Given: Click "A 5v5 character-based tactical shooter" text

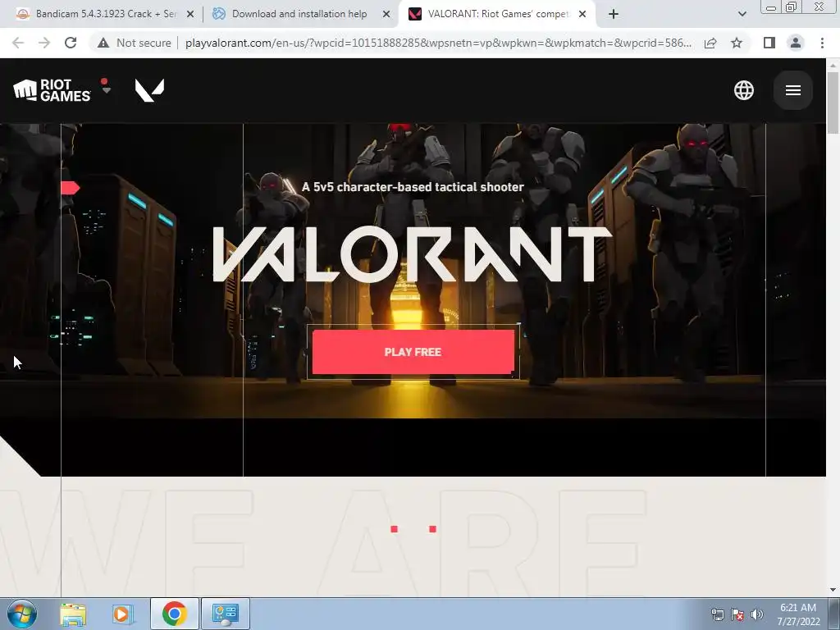Looking at the screenshot, I should (x=413, y=187).
